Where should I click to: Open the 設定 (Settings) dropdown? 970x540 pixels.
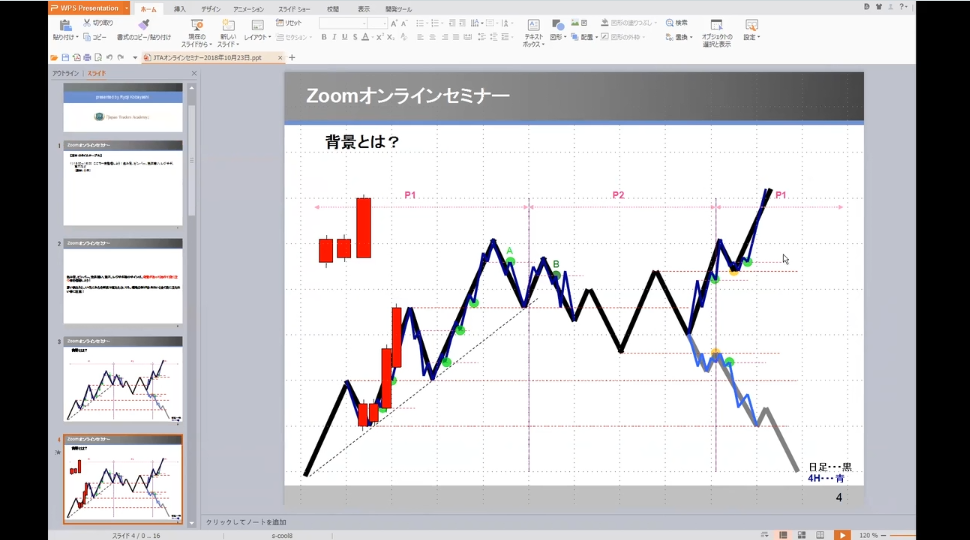point(751,37)
